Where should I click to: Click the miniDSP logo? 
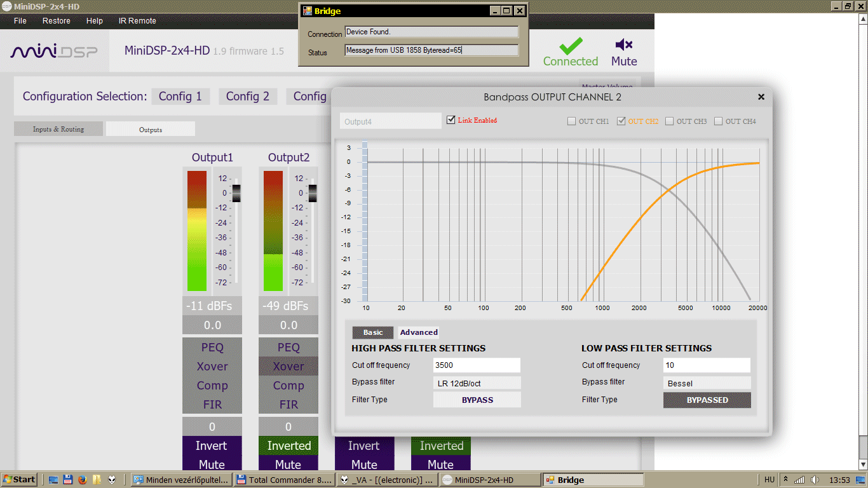pos(54,51)
